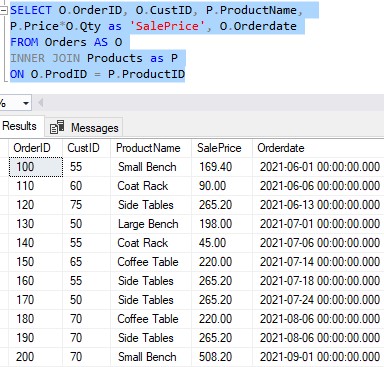This screenshot has height=367, width=384.
Task: Select Coat Rack in order 140 row
Action: tap(151, 243)
